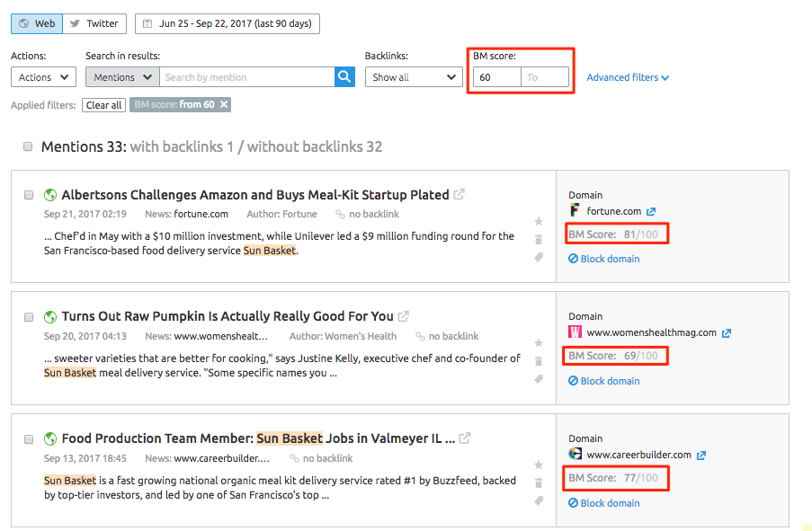Delete the Albertsons mention with trash icon
812x531 pixels.
[x=539, y=240]
